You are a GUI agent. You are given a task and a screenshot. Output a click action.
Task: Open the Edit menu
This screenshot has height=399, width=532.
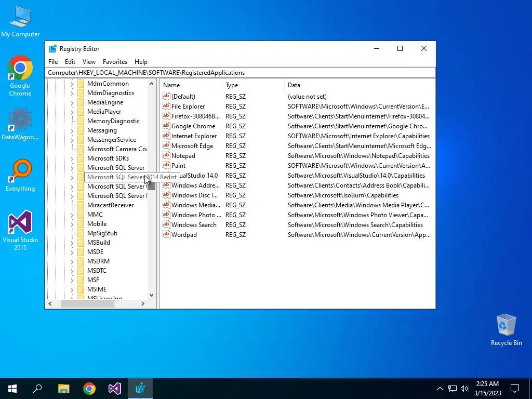coord(70,62)
